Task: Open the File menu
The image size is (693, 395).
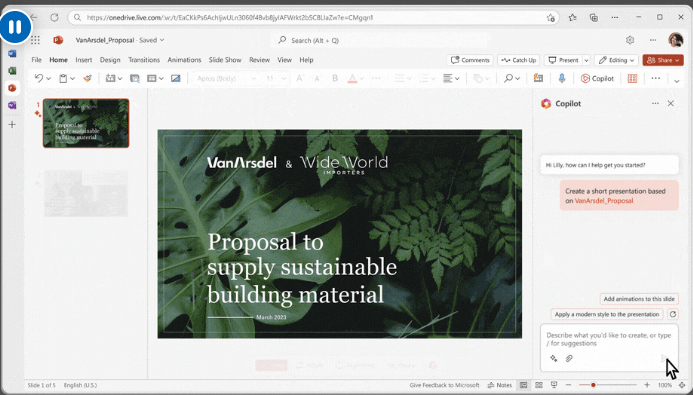Action: point(37,60)
